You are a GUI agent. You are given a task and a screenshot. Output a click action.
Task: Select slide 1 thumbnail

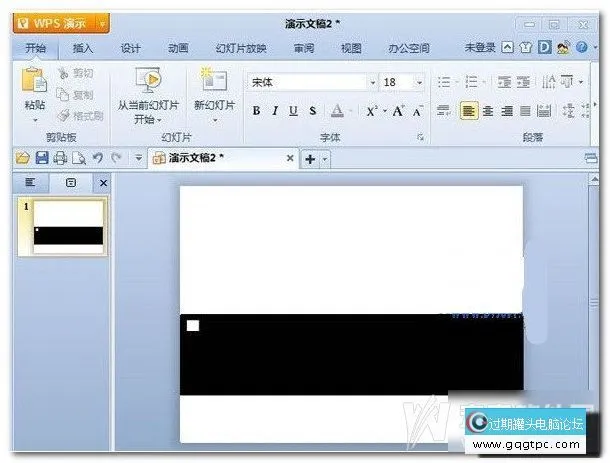[63, 226]
